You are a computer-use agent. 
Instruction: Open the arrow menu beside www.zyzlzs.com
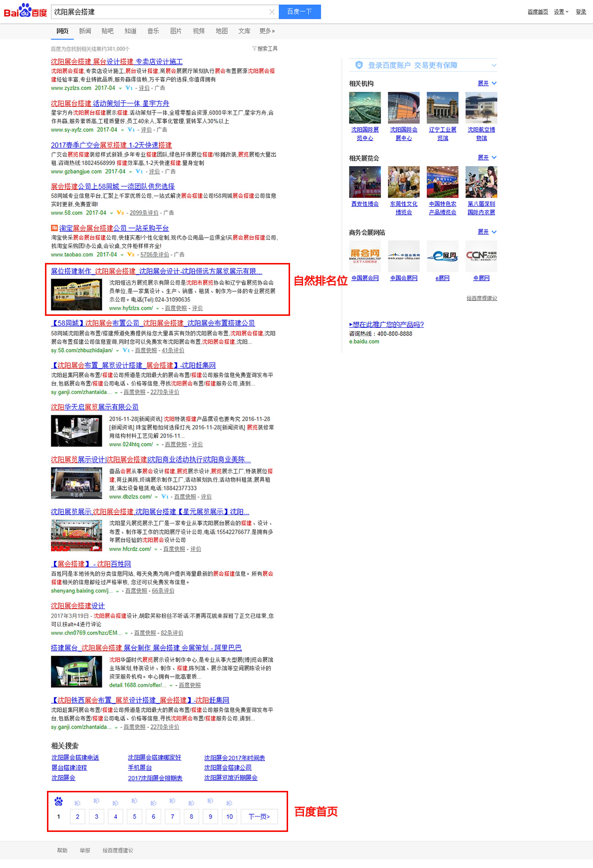(120, 88)
